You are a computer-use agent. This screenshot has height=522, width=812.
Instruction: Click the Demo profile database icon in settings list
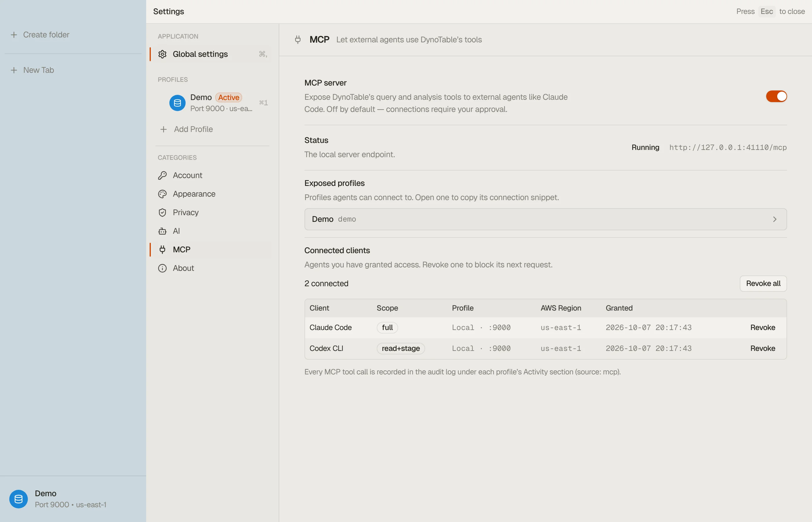(x=177, y=103)
